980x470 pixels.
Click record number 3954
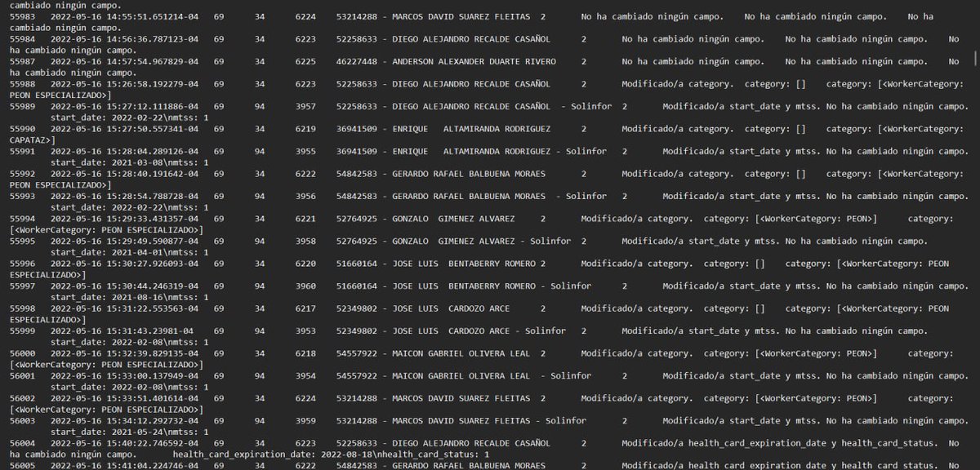(x=305, y=375)
